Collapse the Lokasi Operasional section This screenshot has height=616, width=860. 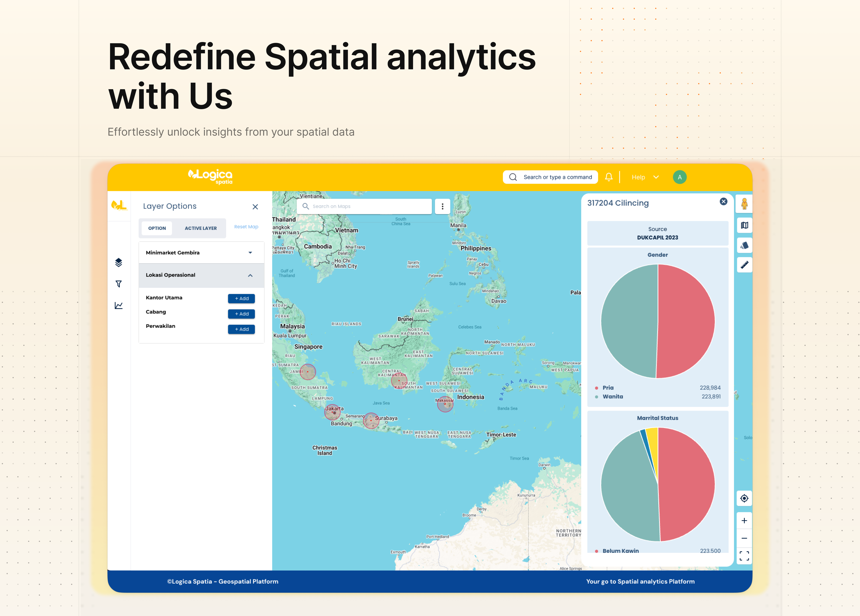[250, 275]
